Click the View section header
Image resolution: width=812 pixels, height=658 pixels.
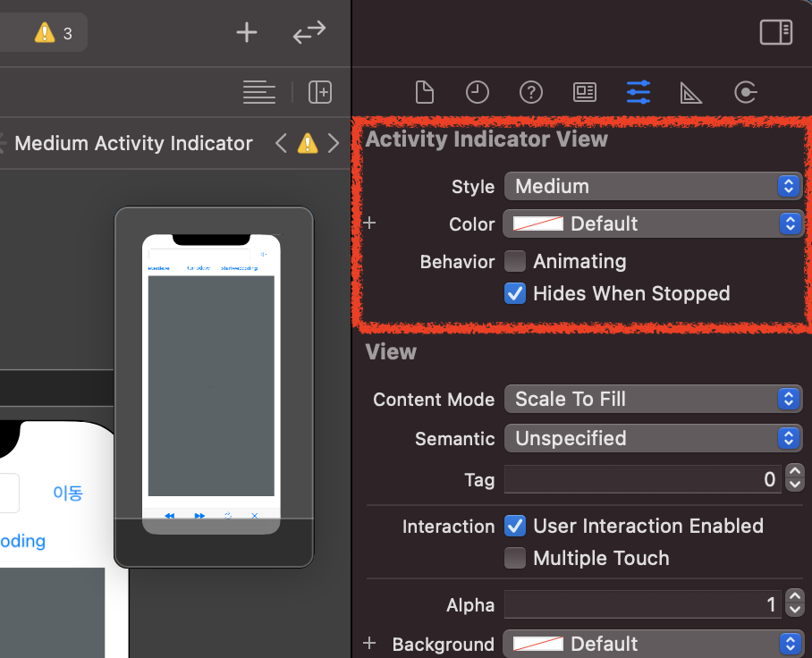pos(391,352)
